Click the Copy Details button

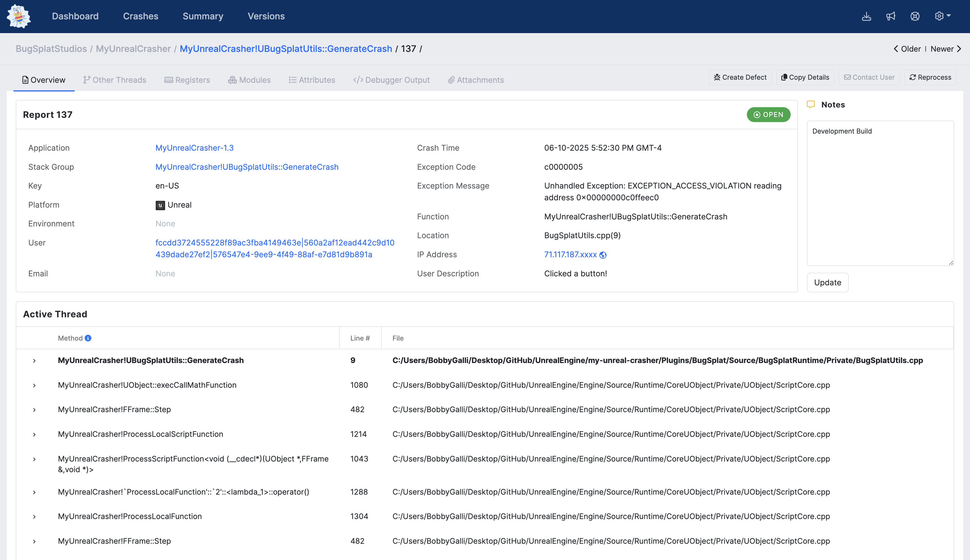(805, 77)
